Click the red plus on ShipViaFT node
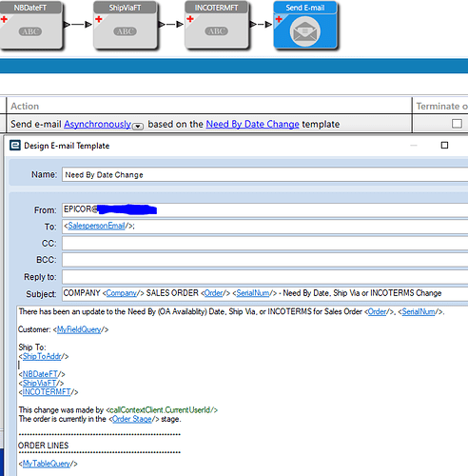 point(99,19)
